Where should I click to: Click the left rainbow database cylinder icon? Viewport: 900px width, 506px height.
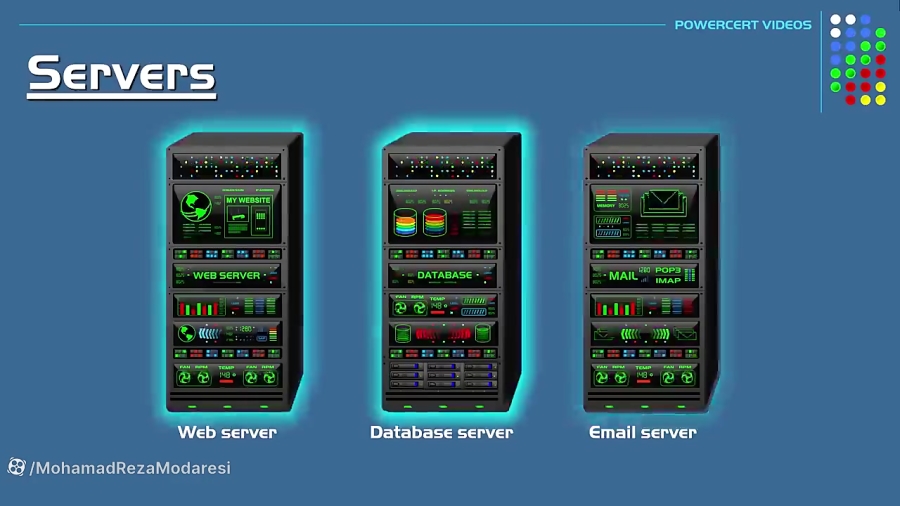click(405, 223)
